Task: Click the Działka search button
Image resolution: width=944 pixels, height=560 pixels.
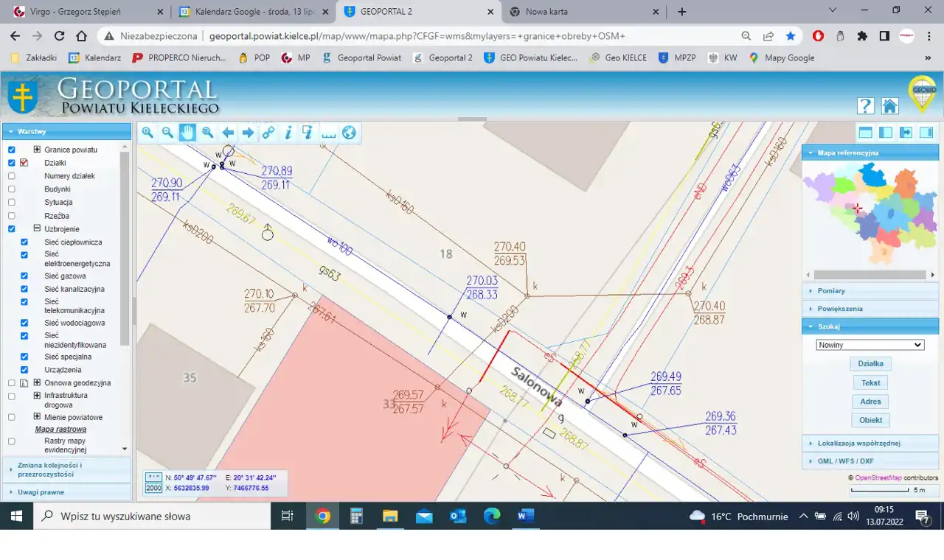Action: tap(870, 364)
